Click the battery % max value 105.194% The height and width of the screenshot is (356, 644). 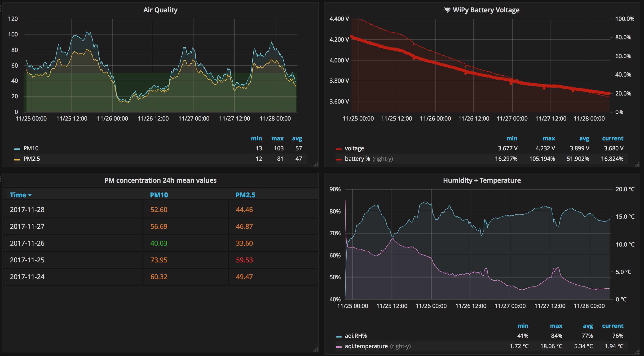pos(542,159)
